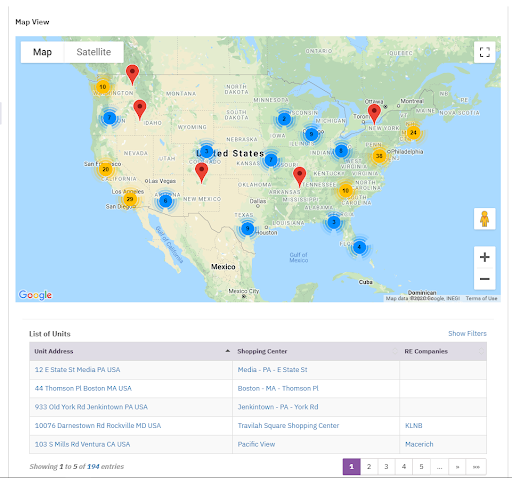The height and width of the screenshot is (478, 512).
Task: Open 12 E State St Media PA address
Action: coord(77,370)
